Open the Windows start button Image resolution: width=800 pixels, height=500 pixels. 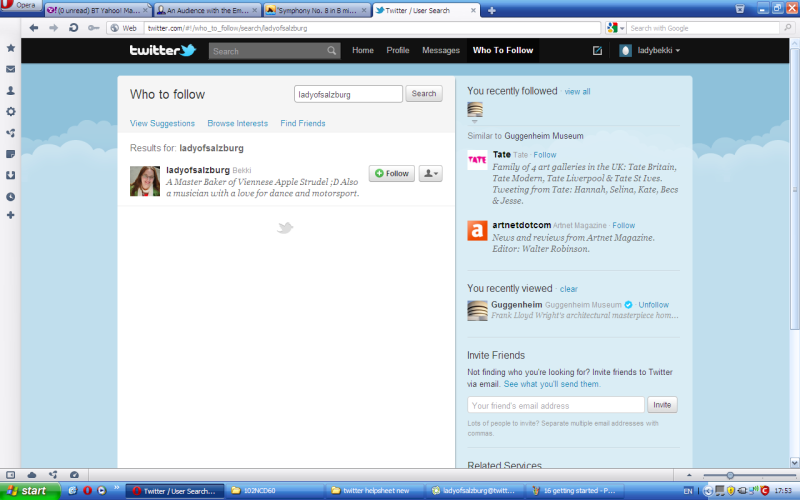[30, 491]
